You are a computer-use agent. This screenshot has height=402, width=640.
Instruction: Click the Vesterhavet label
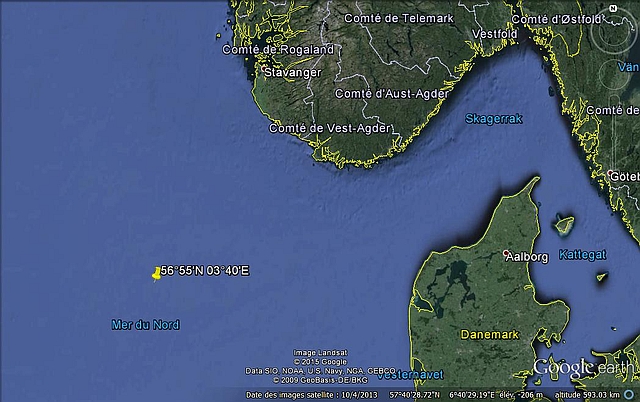[410, 375]
